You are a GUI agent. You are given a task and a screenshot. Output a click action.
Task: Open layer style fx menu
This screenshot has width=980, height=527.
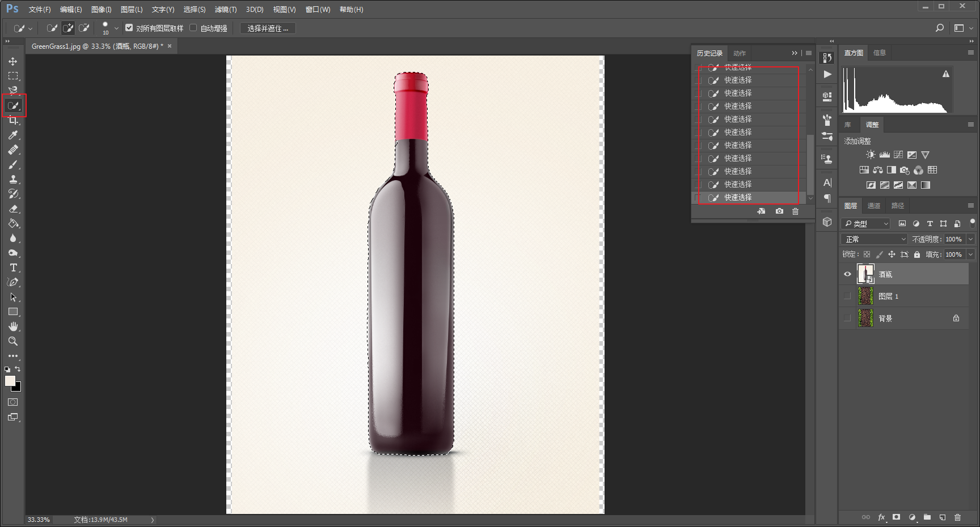881,517
